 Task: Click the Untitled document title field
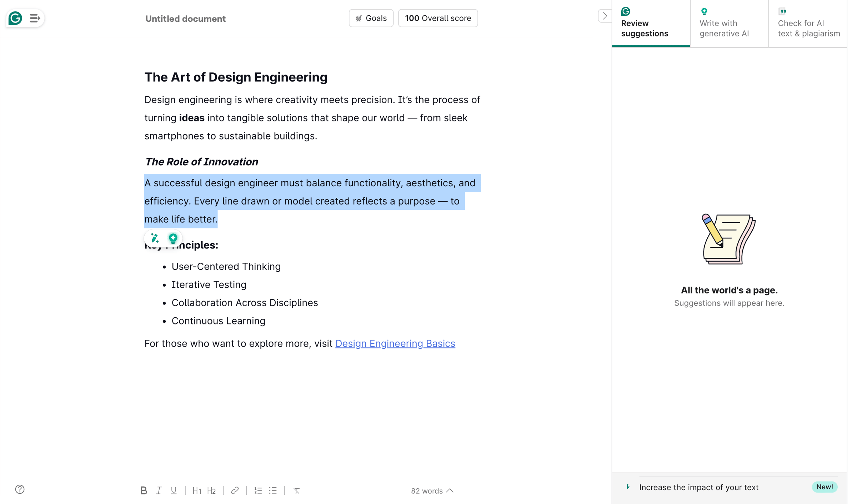tap(185, 19)
